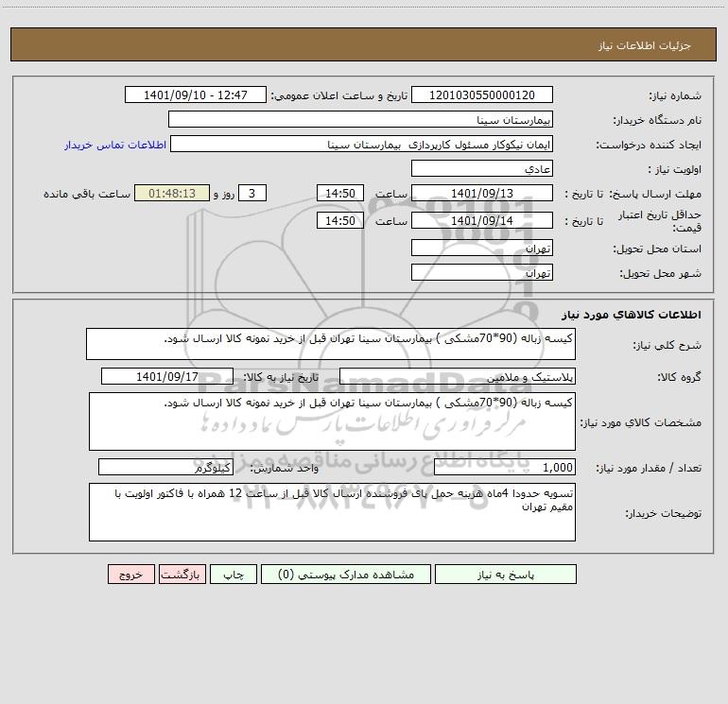Click the request creator field ایمان نیکوکار
The width and height of the screenshot is (728, 704).
pyautogui.click(x=362, y=144)
